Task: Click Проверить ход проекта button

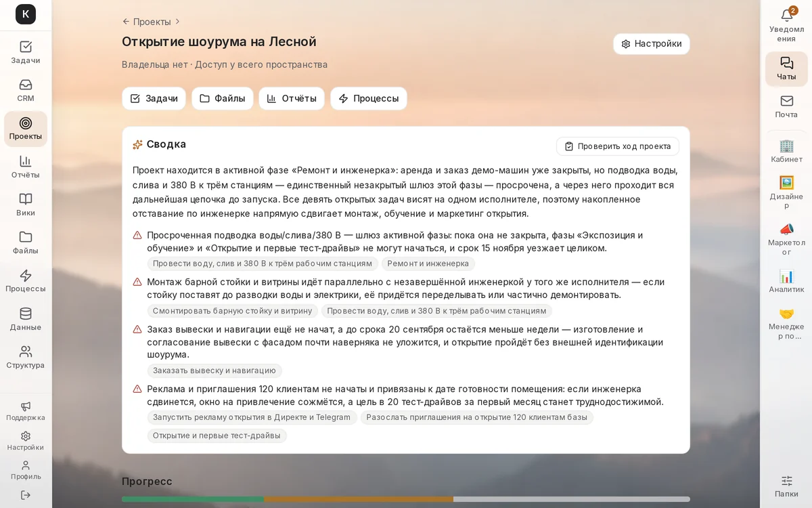Action: (618, 146)
